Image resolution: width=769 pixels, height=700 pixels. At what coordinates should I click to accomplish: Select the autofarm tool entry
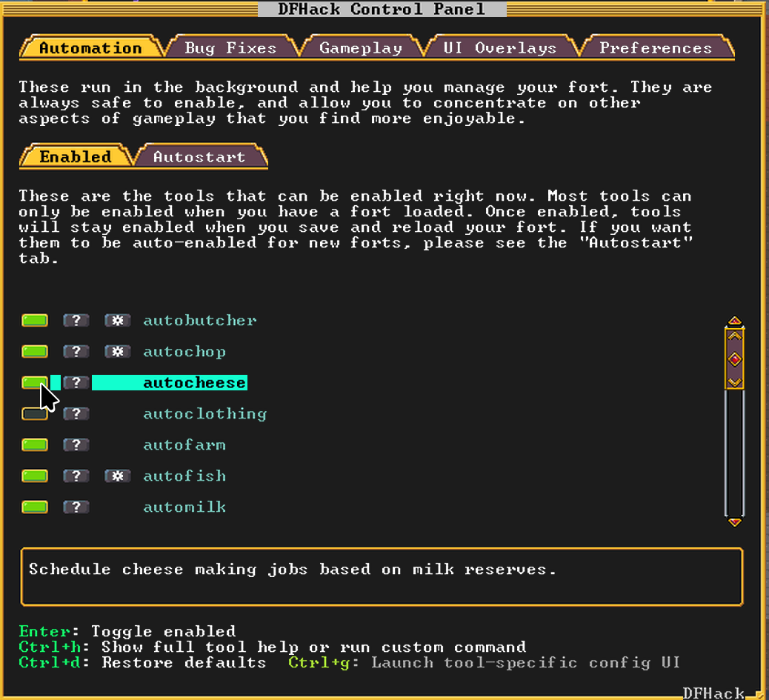coord(184,444)
